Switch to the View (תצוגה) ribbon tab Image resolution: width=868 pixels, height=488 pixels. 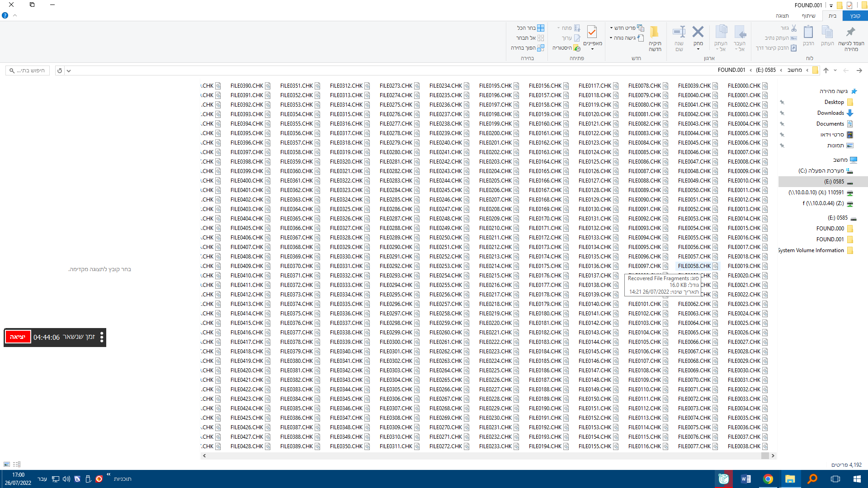pyautogui.click(x=782, y=16)
